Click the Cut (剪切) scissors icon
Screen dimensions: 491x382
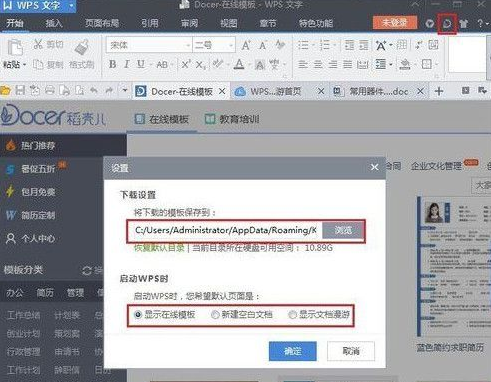click(38, 44)
